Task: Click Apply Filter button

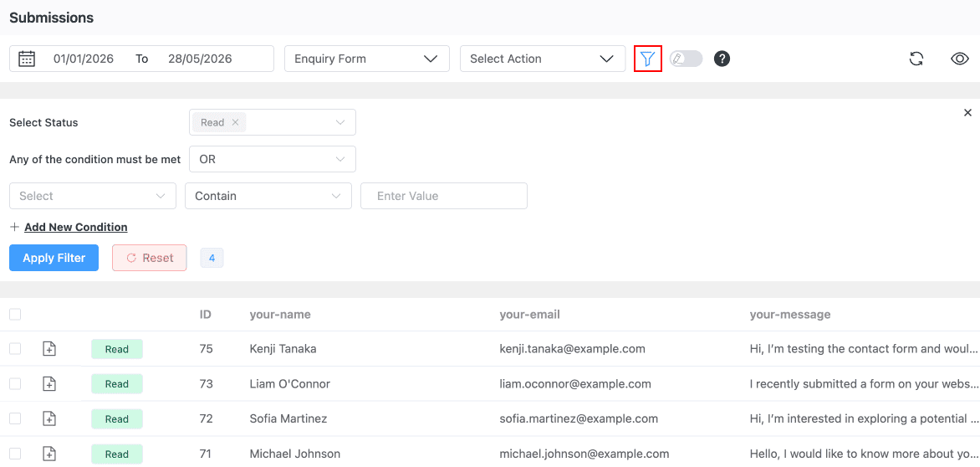Action: click(54, 258)
